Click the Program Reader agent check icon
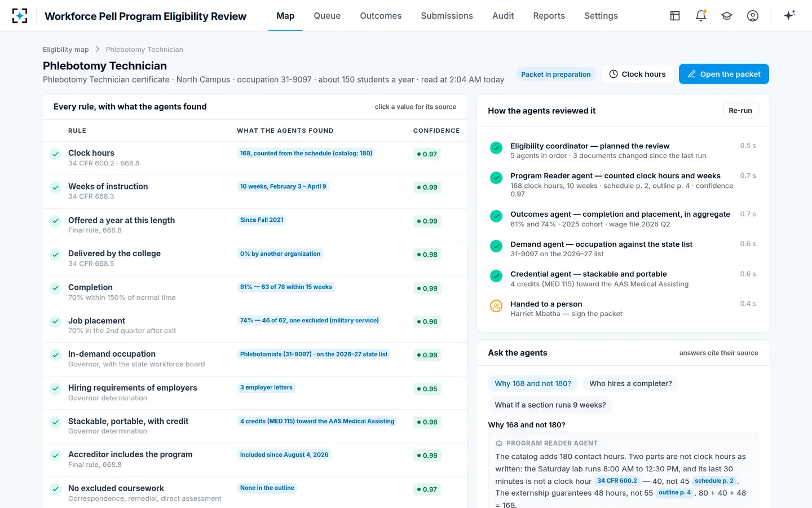Screen dimensions: 812x508 pos(496,178)
